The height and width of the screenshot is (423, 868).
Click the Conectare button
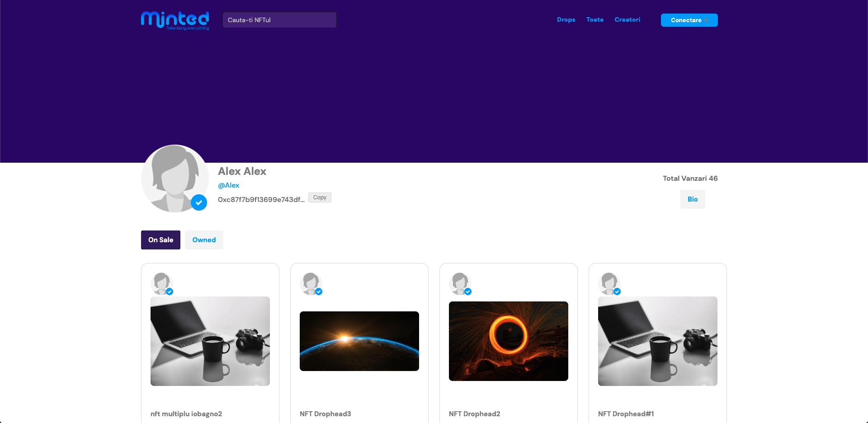[689, 20]
